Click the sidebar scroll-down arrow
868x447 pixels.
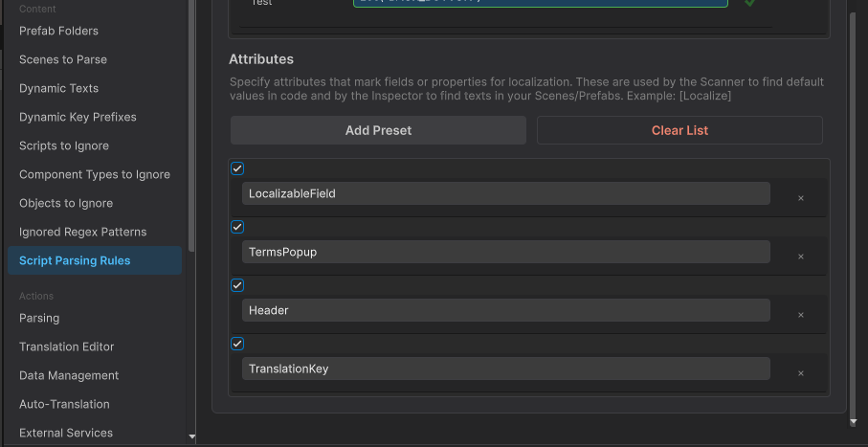(192, 437)
